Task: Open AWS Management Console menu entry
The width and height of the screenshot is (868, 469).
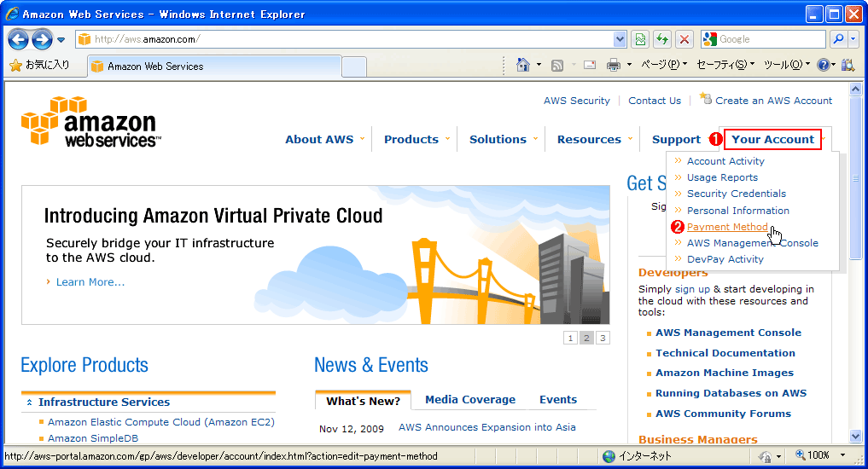Action: click(752, 243)
